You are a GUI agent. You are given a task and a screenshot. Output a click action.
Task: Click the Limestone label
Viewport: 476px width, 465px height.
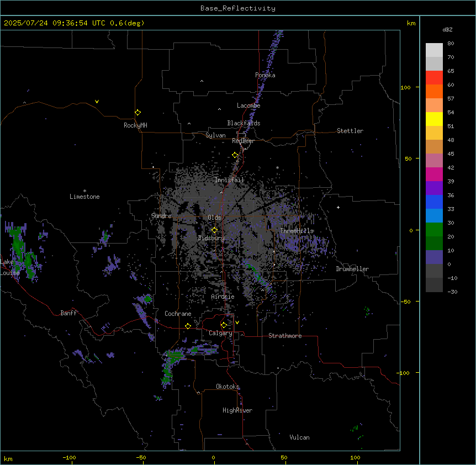[84, 197]
